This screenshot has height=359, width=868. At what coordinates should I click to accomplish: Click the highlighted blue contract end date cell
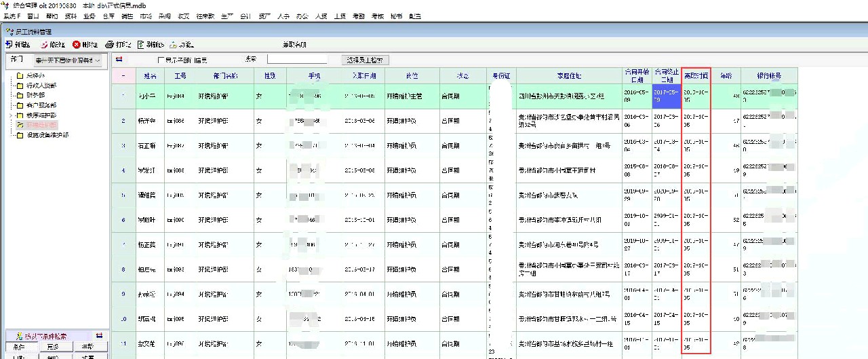coord(665,96)
